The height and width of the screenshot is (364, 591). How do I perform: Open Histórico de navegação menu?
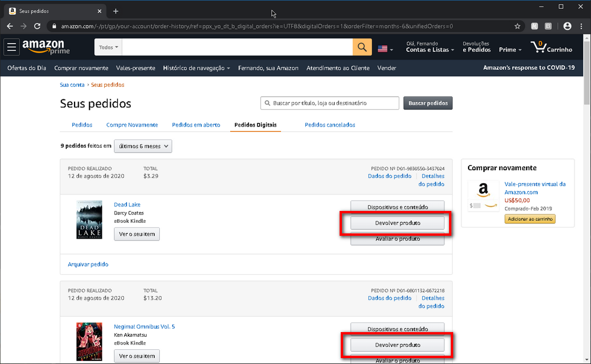196,68
